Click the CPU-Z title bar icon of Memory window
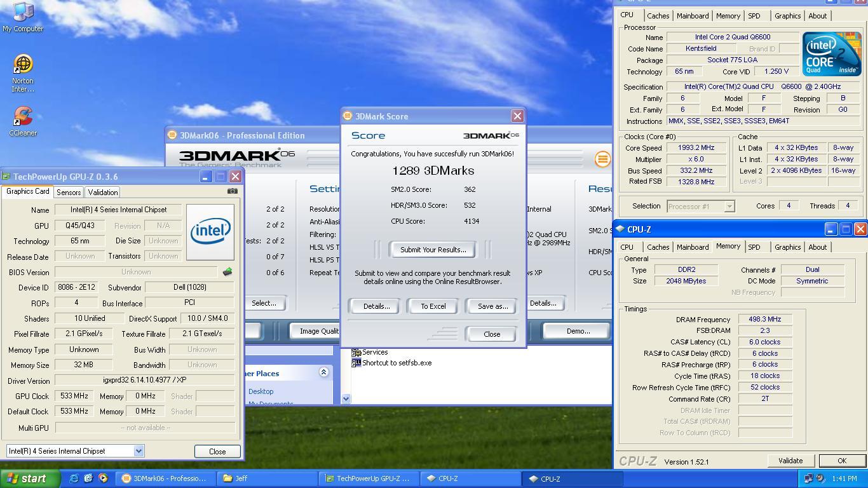Viewport: 868px width, 488px height. pyautogui.click(x=620, y=229)
